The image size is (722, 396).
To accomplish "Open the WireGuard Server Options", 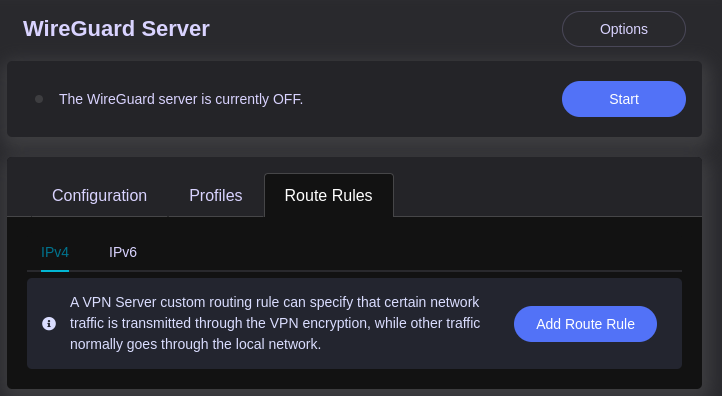I will pos(623,29).
